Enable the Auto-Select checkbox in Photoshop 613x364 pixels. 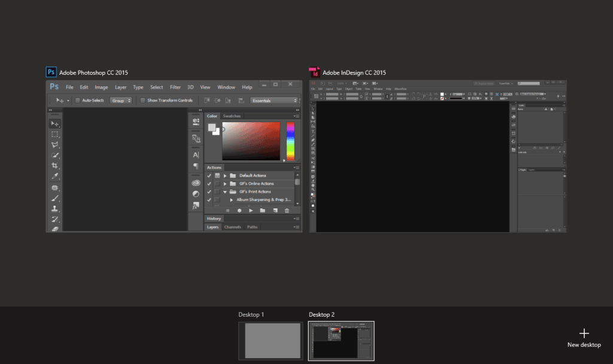[77, 101]
